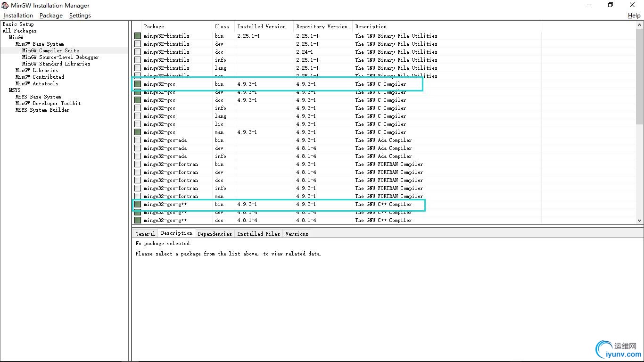The image size is (644, 362).
Task: Sort by the Package column header
Action: pos(176,26)
